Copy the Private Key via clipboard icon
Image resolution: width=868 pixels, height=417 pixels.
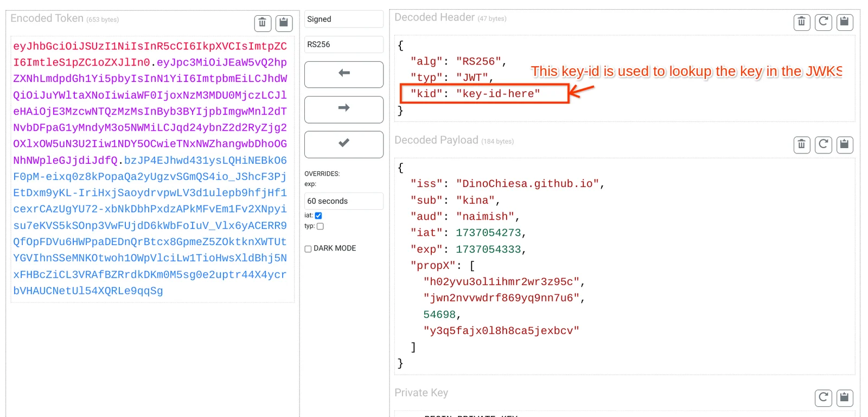pos(845,397)
